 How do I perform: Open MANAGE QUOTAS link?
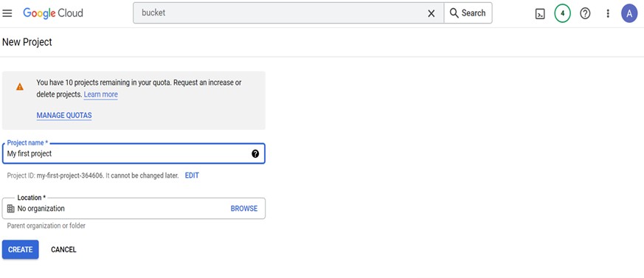coord(64,115)
